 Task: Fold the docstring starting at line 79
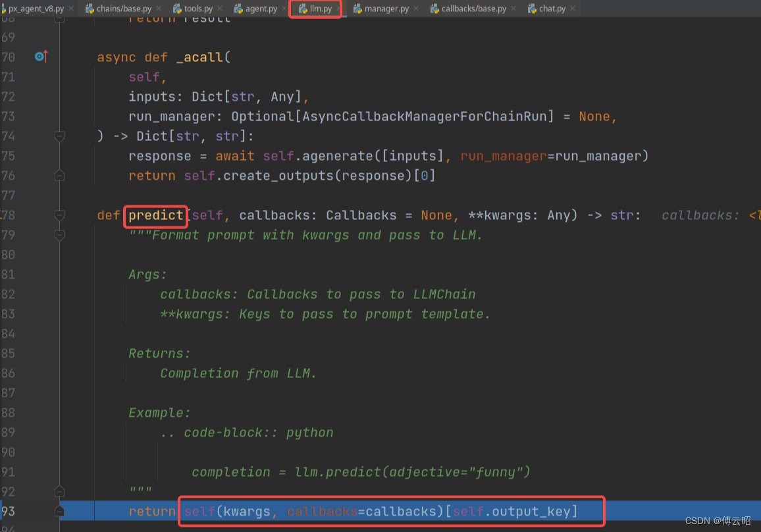59,235
